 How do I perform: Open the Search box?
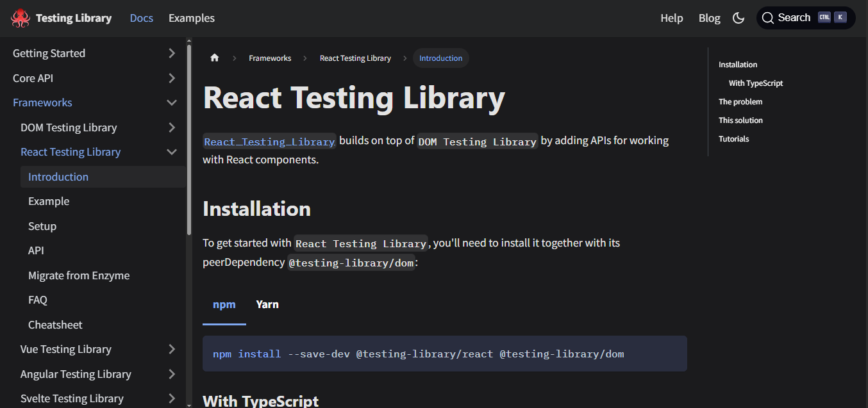pos(806,18)
